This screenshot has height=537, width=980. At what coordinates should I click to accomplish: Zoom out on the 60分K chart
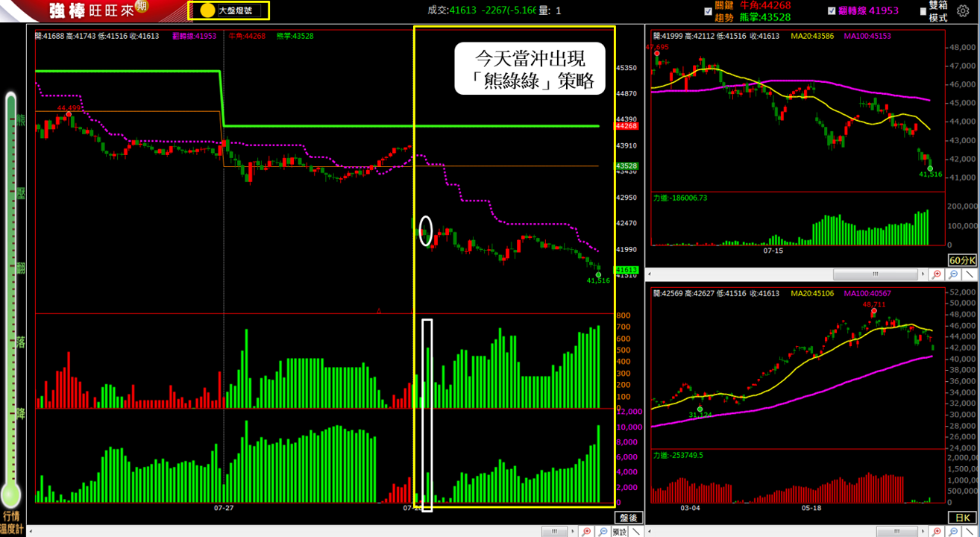pos(954,274)
